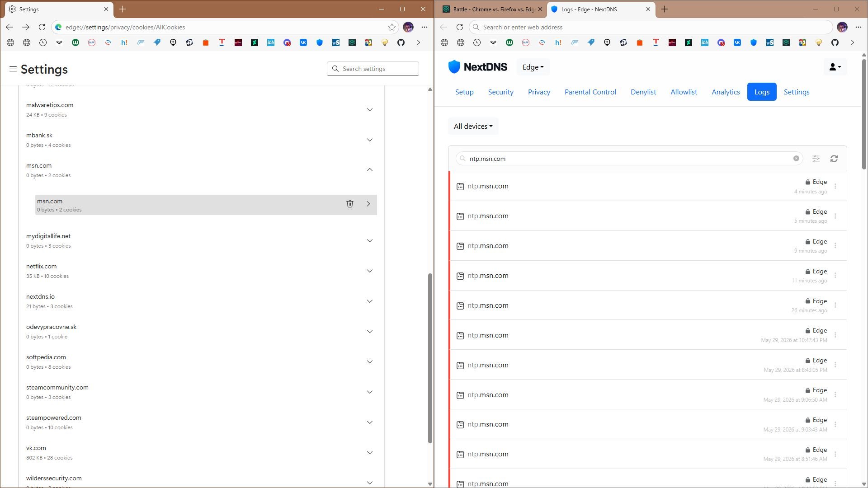Click the Search settings field

(373, 69)
